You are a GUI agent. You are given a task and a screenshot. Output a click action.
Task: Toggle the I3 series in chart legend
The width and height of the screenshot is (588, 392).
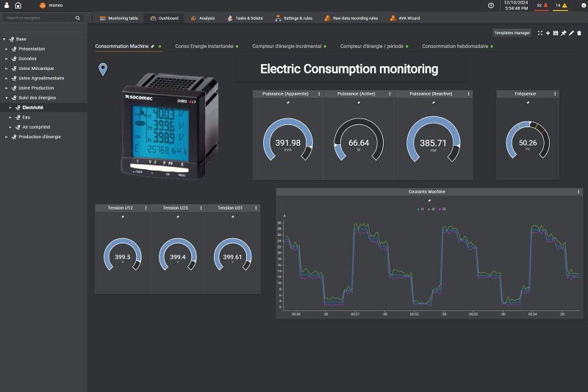point(442,210)
